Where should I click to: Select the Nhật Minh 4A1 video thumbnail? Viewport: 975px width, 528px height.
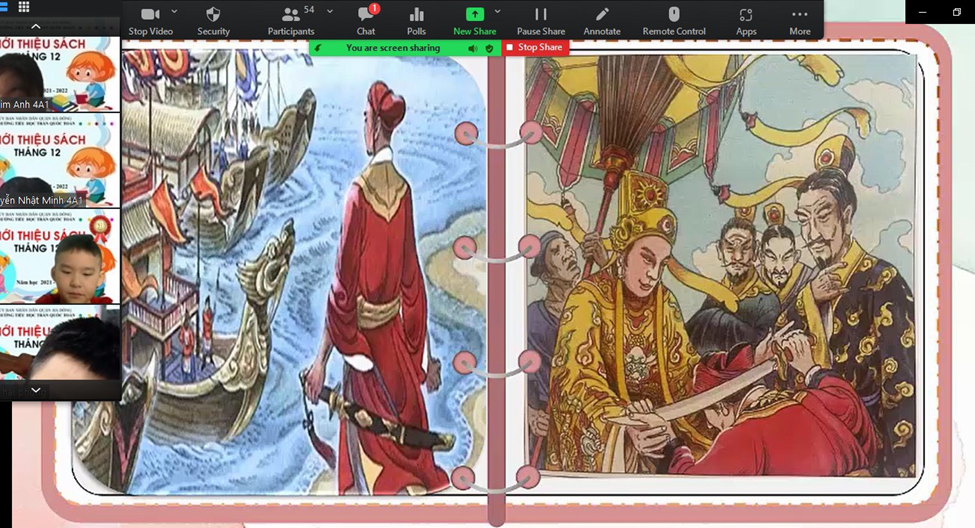tap(60, 160)
